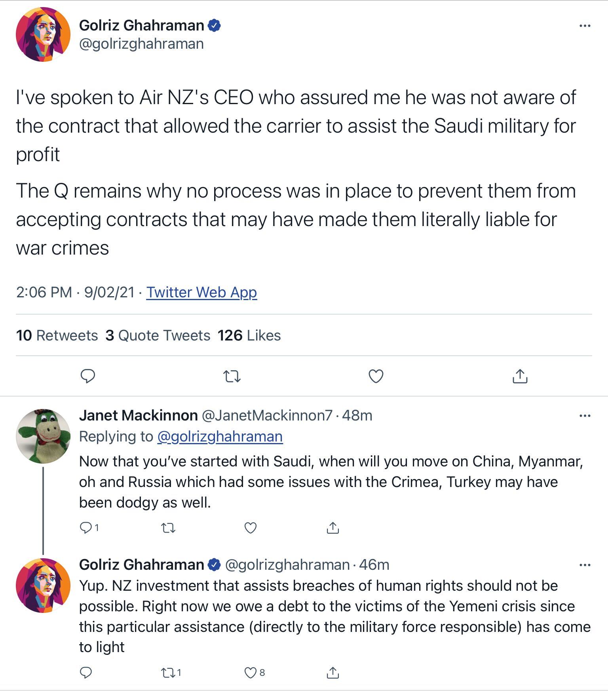This screenshot has height=700, width=608.
Task: Like the main tweet about Air NZ
Action: coord(376,376)
